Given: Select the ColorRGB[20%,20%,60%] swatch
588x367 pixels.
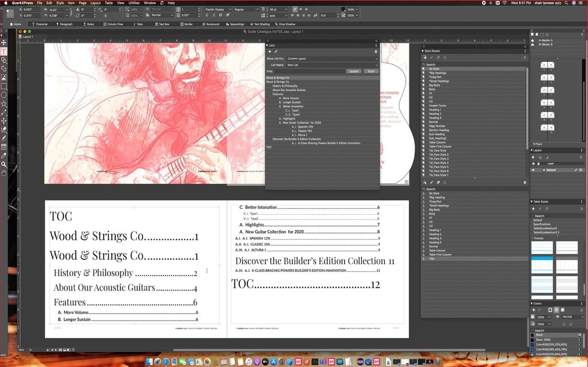Looking at the screenshot, I should click(557, 345).
